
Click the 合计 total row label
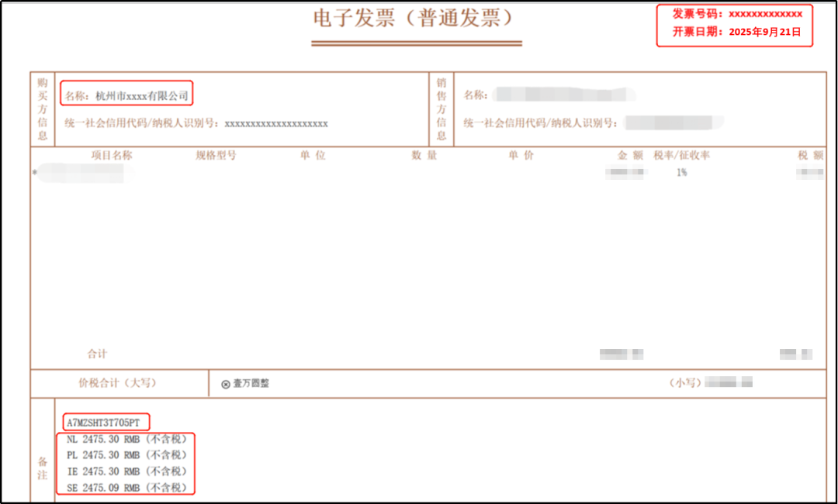[98, 354]
